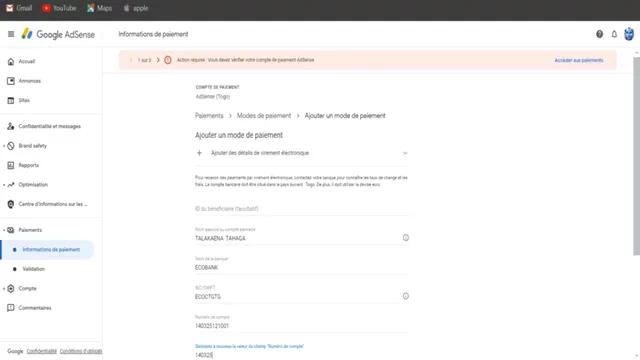Go to next alert with right chevron

tap(158, 60)
